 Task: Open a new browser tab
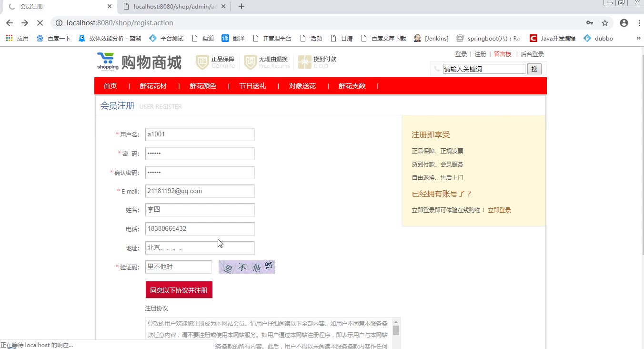[241, 7]
